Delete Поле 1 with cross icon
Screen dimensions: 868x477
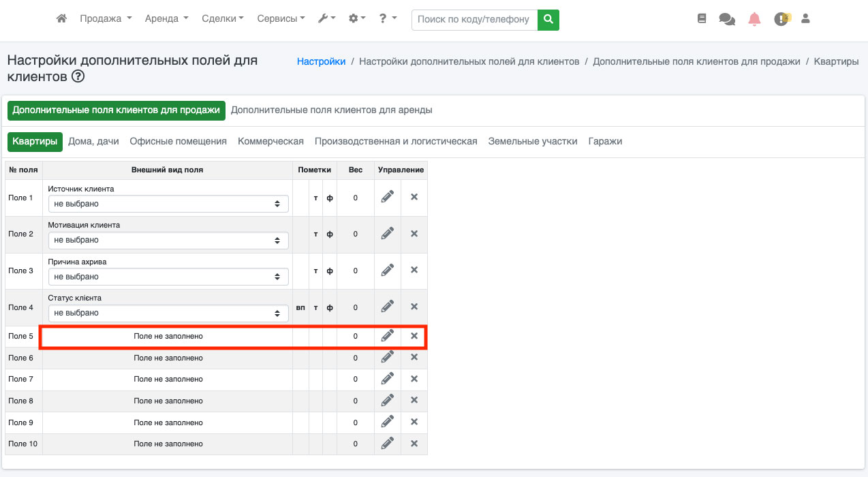pyautogui.click(x=414, y=198)
